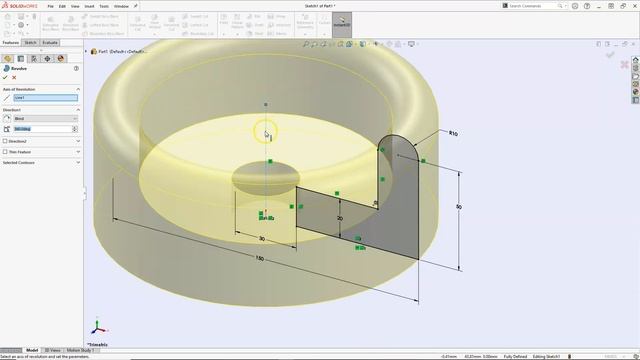Click the confirmation corner red X
The width and height of the screenshot is (640, 360).
coord(624,64)
